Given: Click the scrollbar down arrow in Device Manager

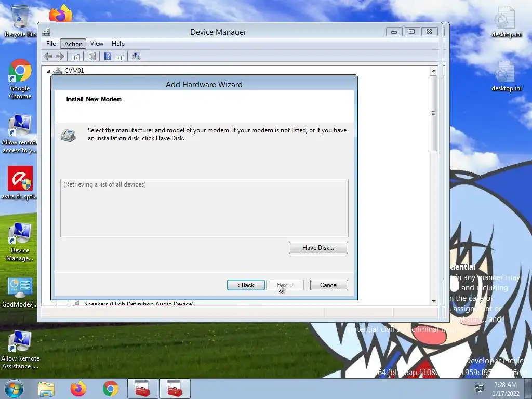Looking at the screenshot, I should [x=434, y=301].
